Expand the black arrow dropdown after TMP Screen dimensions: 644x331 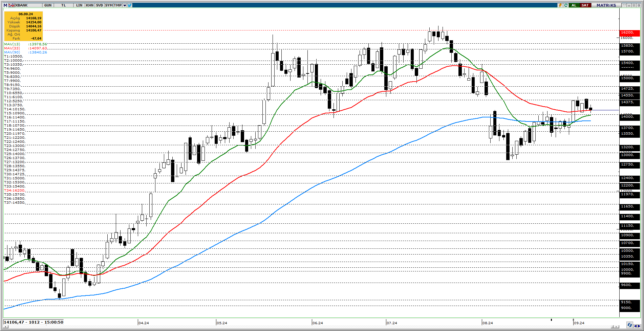click(125, 5)
